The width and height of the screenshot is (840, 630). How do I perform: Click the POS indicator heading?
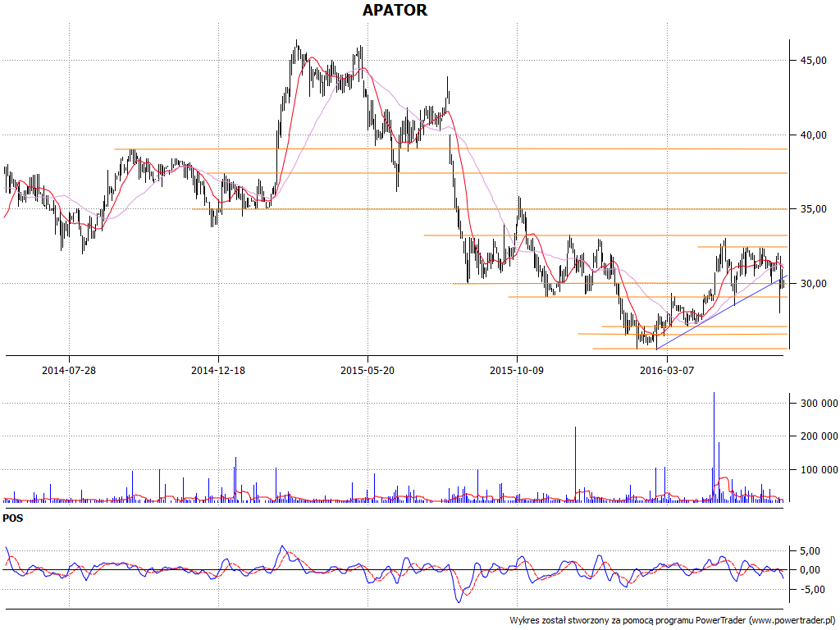tap(13, 518)
